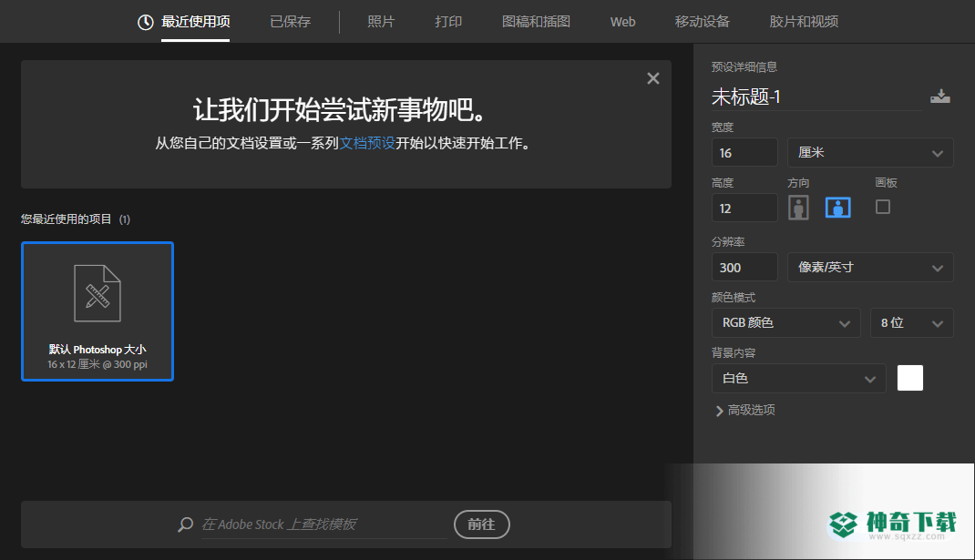Open the width unit dropdown showing 厘米

pos(870,152)
